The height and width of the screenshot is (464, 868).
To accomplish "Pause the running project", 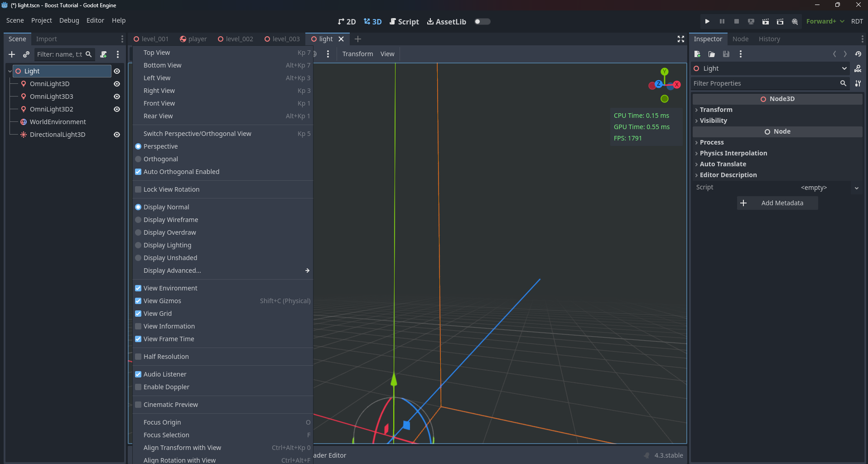I will point(722,21).
